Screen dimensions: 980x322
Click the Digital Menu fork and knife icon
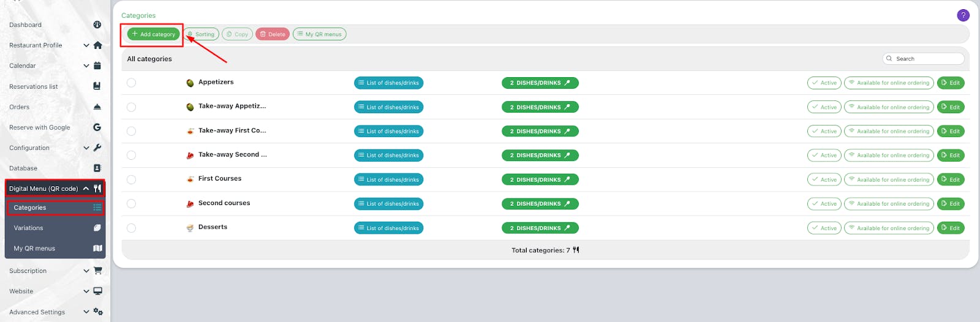97,189
